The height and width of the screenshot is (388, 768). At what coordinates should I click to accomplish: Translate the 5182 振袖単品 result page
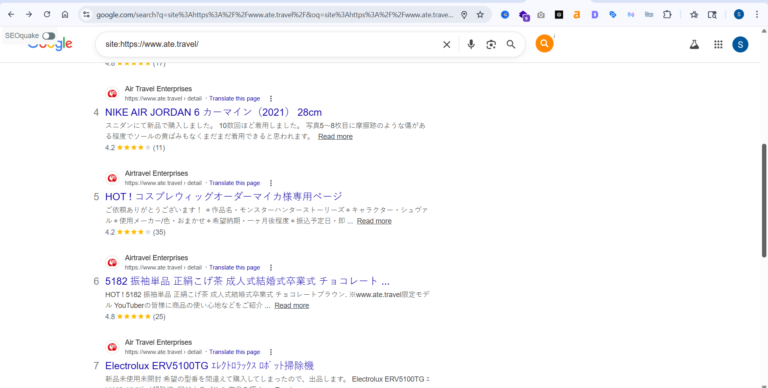click(x=235, y=267)
